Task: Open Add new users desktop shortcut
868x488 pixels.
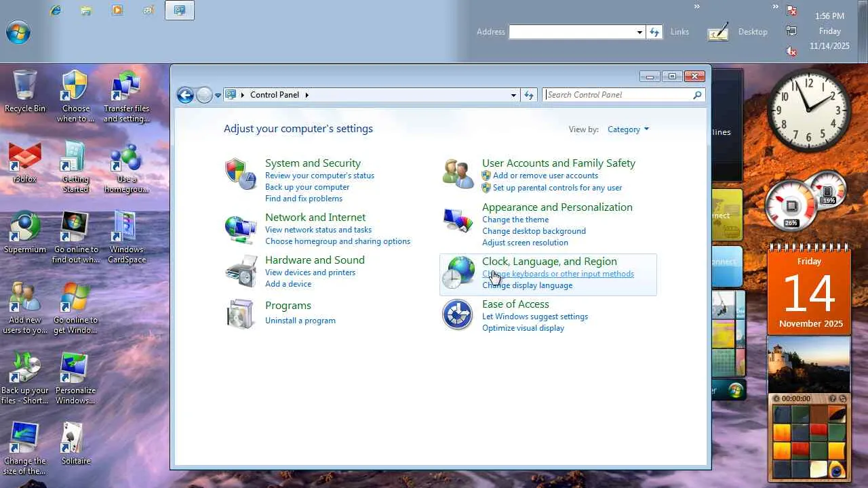Action: click(25, 308)
